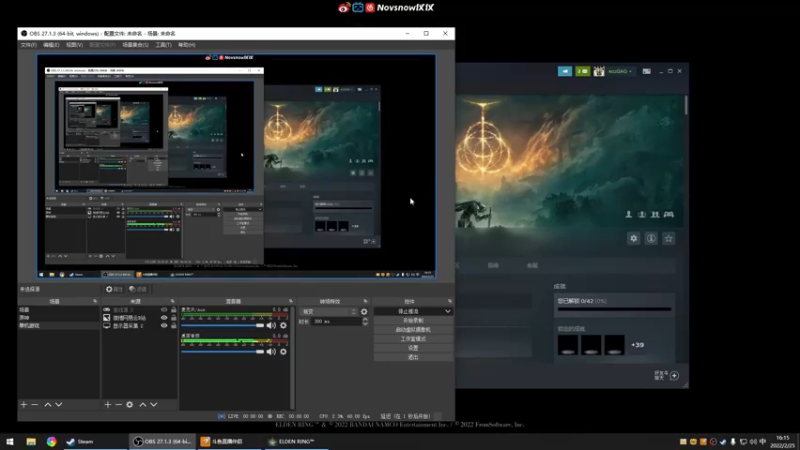
Task: Open the View menu in OBS
Action: (x=74, y=45)
